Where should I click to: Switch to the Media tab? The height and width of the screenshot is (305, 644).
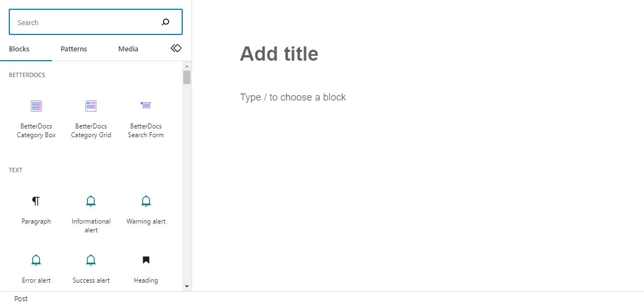pos(128,49)
